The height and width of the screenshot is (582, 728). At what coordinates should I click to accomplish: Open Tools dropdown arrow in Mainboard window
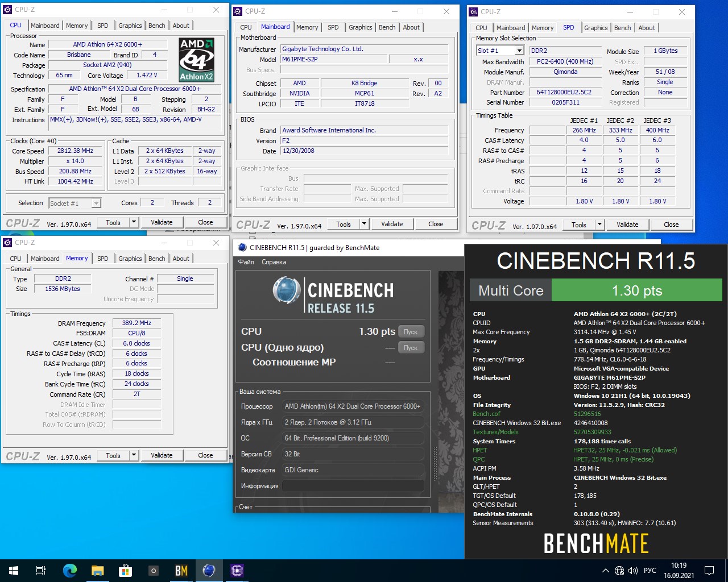click(x=364, y=224)
